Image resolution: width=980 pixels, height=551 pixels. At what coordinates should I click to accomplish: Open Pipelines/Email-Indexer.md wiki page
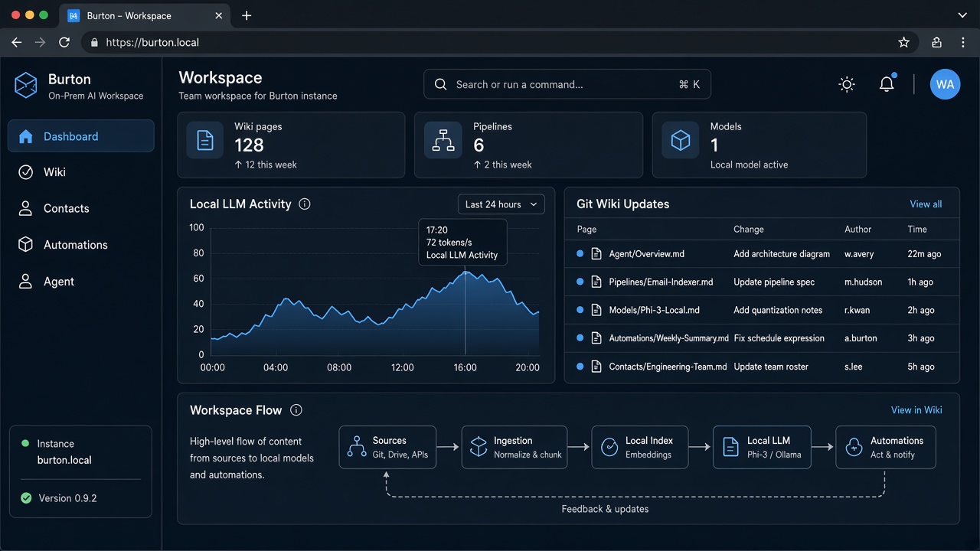click(661, 282)
